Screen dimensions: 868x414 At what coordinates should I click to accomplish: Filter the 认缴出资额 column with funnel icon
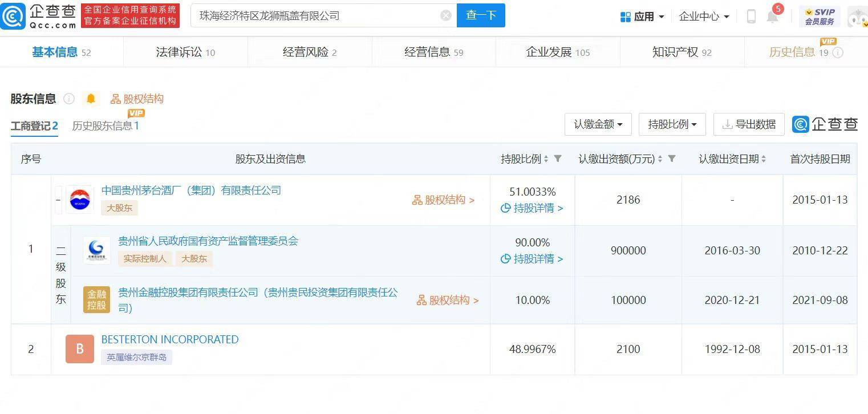(671, 159)
